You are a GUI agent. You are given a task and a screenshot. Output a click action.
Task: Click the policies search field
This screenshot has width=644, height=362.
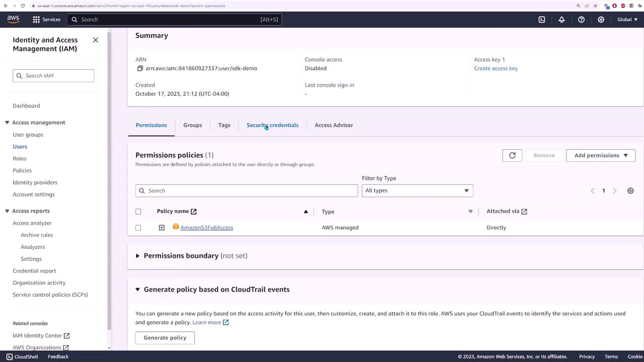247,191
